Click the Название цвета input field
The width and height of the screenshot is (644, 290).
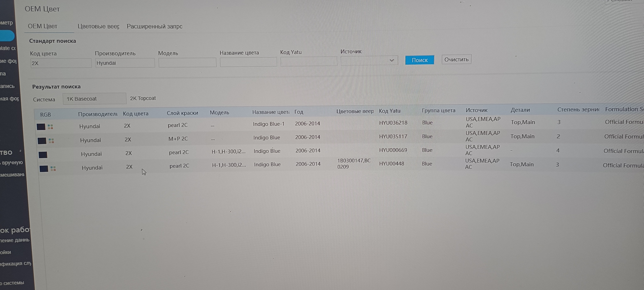pos(248,62)
